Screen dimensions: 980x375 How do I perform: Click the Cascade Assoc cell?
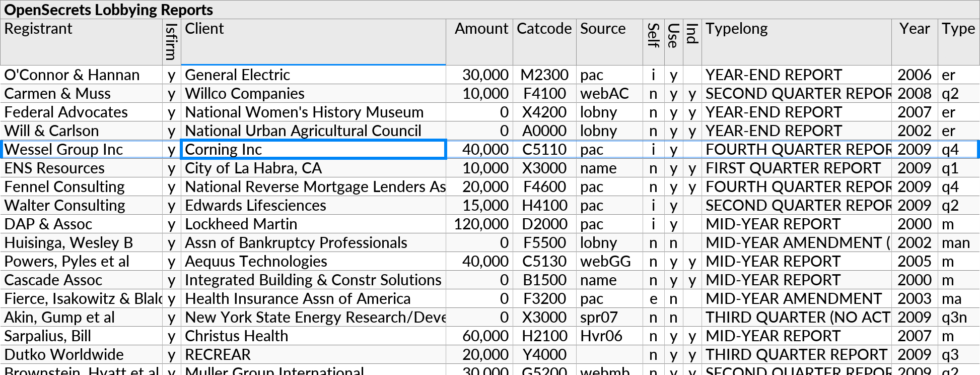point(82,280)
